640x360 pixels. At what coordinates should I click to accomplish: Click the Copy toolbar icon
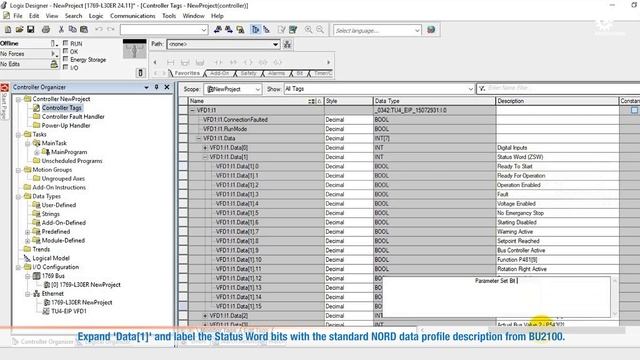click(x=73, y=30)
